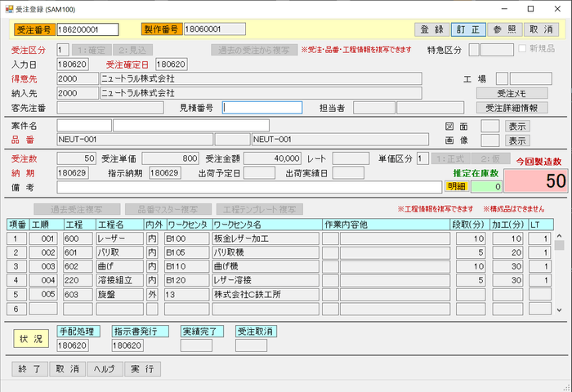Focus the 見積番号 input field

(262, 108)
